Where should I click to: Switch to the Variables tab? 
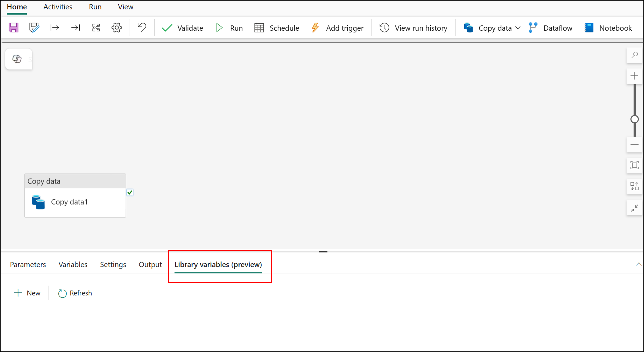[x=73, y=264]
